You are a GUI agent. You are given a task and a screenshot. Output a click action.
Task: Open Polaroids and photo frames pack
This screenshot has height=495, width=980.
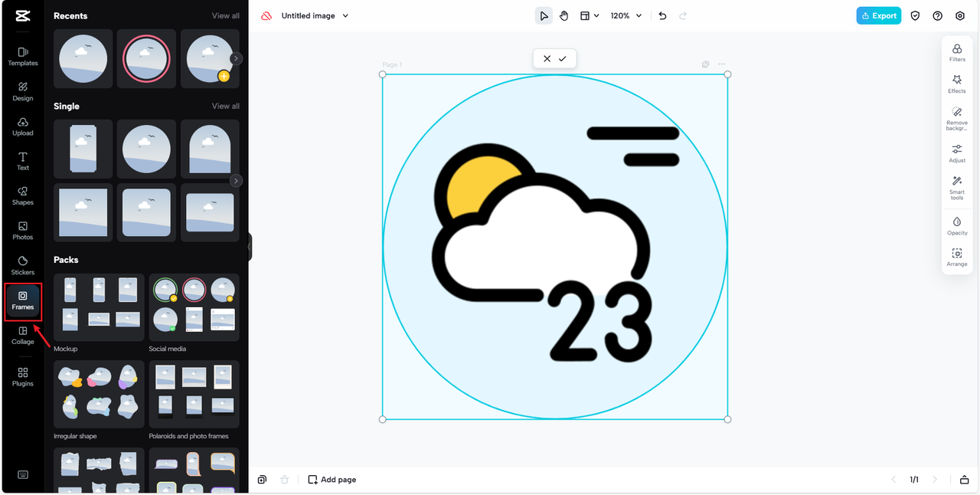coord(194,395)
